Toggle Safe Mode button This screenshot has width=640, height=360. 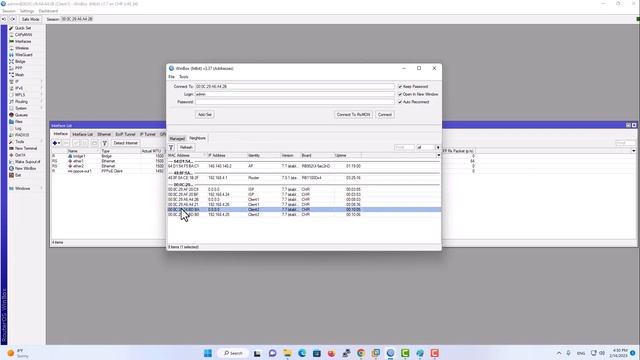(x=30, y=19)
